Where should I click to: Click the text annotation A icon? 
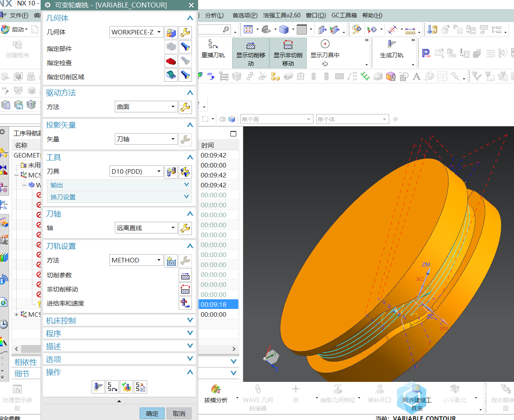(417, 76)
